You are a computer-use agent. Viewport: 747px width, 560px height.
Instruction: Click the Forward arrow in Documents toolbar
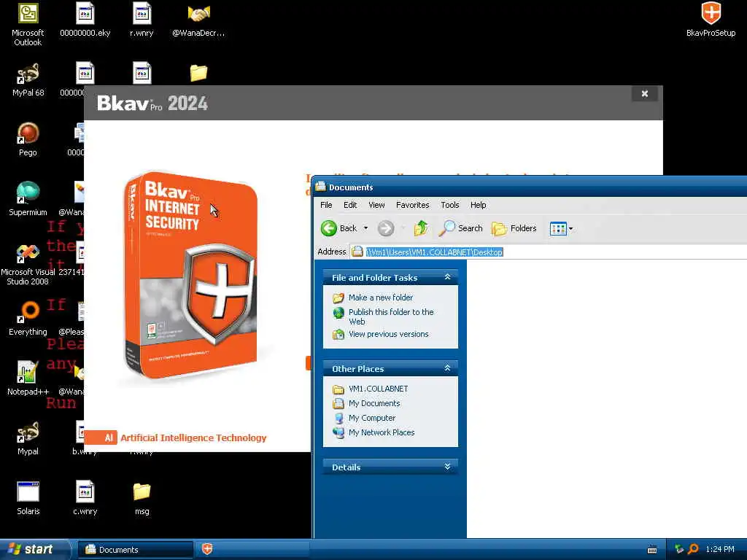(386, 228)
